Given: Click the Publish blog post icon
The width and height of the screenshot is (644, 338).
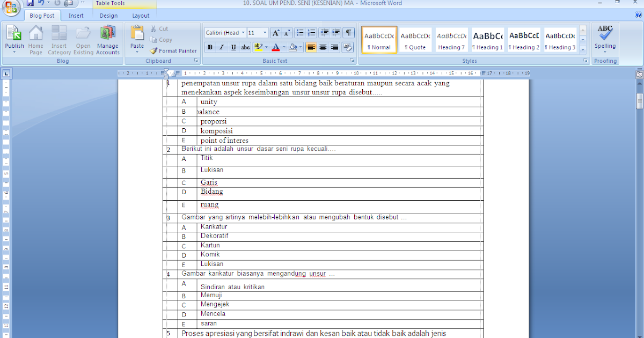Looking at the screenshot, I should [14, 34].
